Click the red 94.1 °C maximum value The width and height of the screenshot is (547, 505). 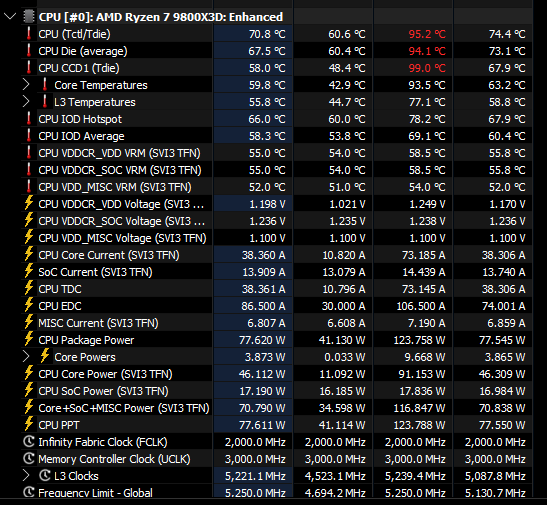pos(427,51)
